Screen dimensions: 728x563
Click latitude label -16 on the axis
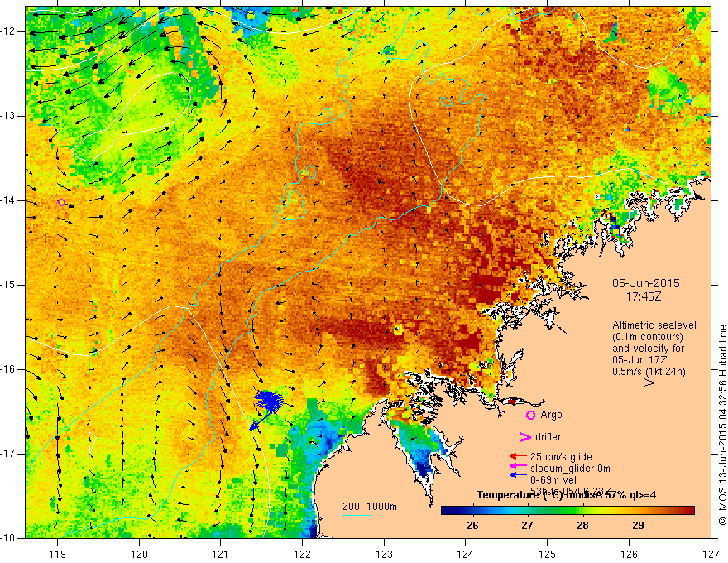click(9, 369)
